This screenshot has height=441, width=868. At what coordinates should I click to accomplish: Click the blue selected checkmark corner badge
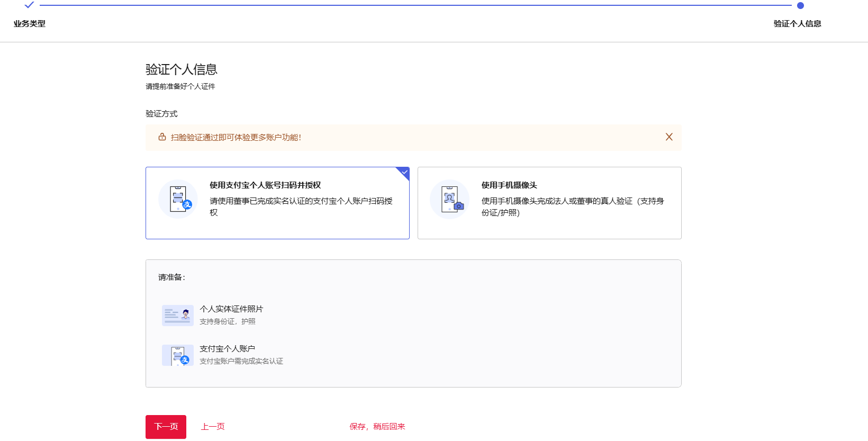point(404,173)
